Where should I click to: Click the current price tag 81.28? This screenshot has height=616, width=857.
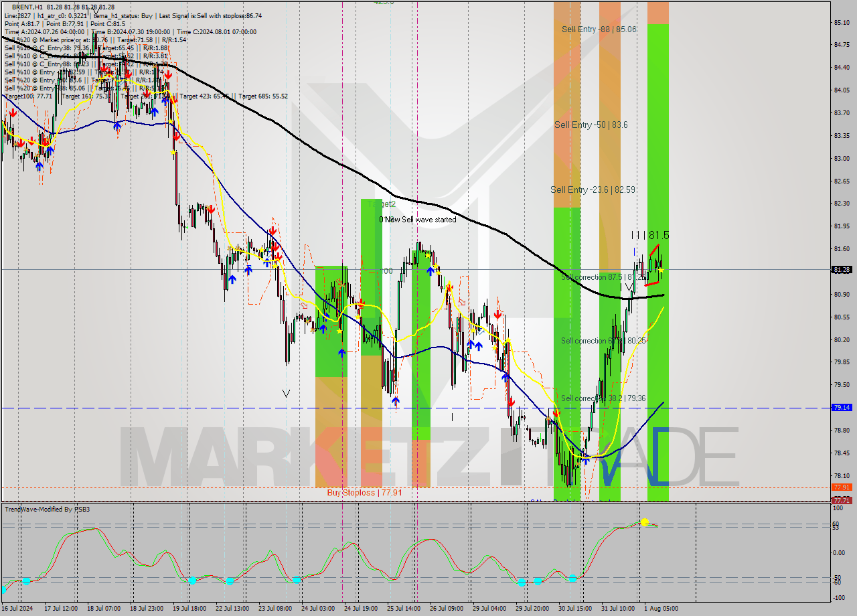pyautogui.click(x=842, y=270)
